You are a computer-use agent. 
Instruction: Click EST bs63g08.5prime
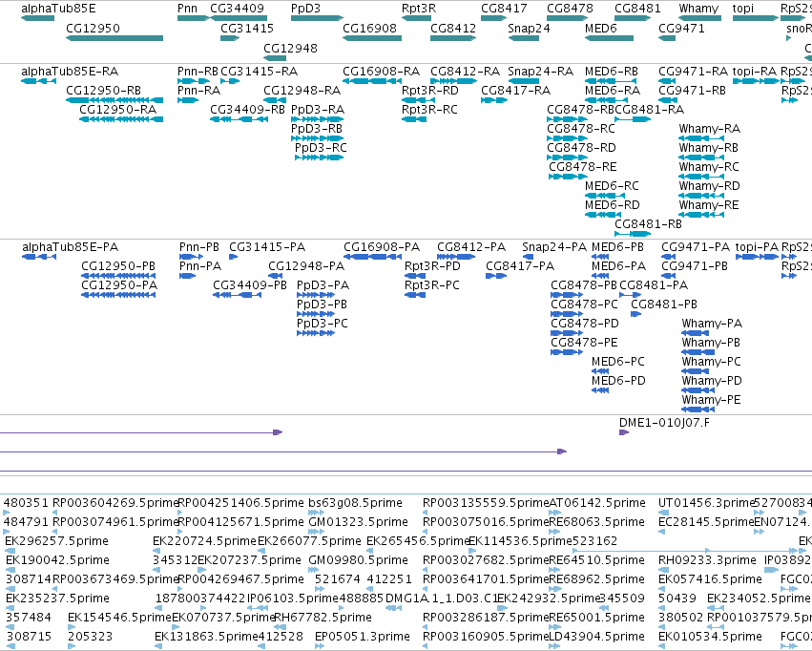[355, 503]
